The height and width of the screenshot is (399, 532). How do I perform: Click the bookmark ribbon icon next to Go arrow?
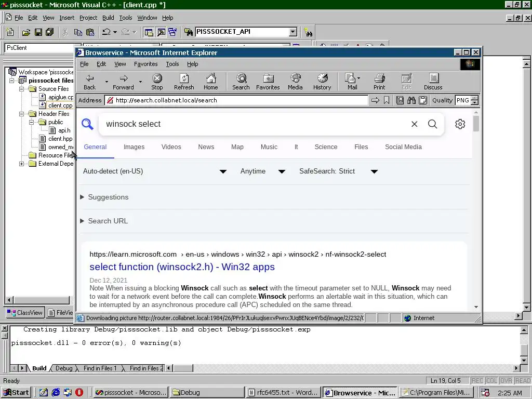pyautogui.click(x=387, y=100)
